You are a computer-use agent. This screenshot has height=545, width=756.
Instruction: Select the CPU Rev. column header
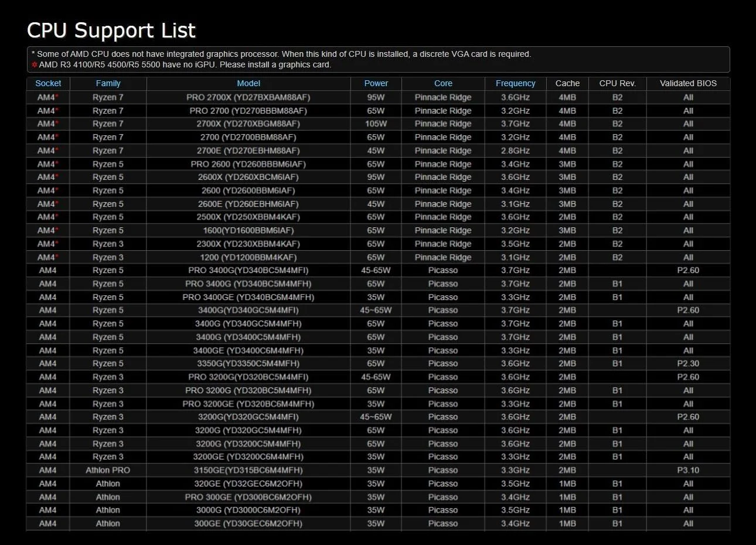(x=617, y=83)
